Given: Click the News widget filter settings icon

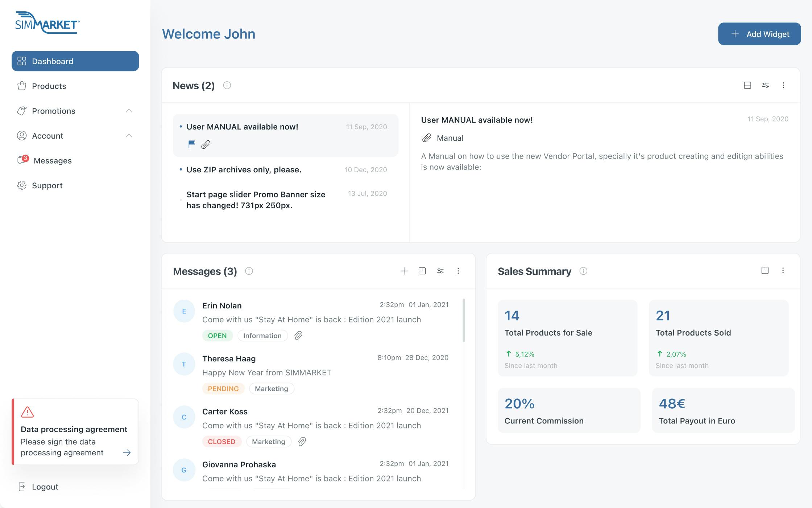Looking at the screenshot, I should (765, 85).
